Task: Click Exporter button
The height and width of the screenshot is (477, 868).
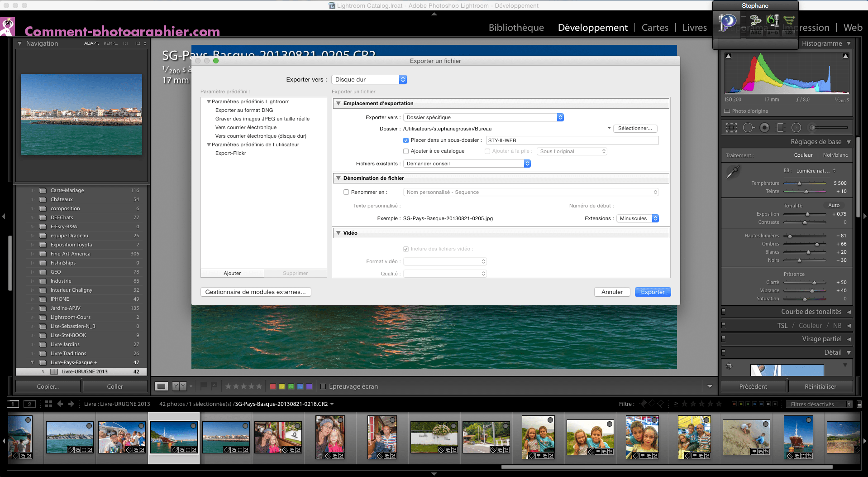Action: tap(653, 292)
